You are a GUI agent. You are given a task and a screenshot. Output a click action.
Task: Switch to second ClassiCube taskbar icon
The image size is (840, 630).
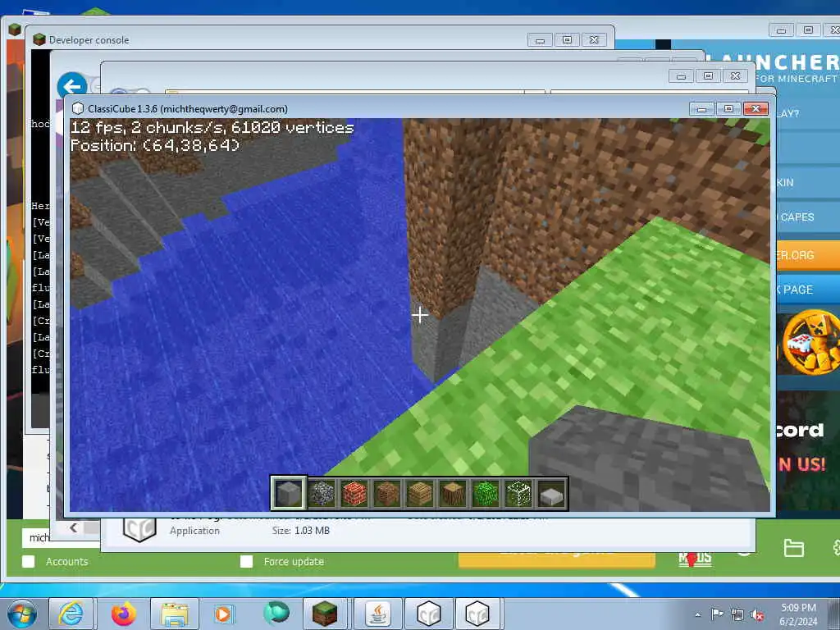coord(477,614)
